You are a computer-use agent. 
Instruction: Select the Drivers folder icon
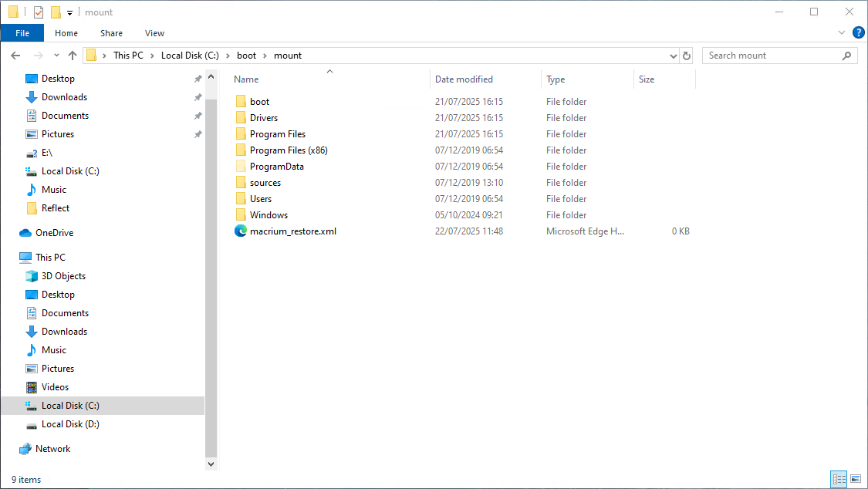pyautogui.click(x=241, y=117)
